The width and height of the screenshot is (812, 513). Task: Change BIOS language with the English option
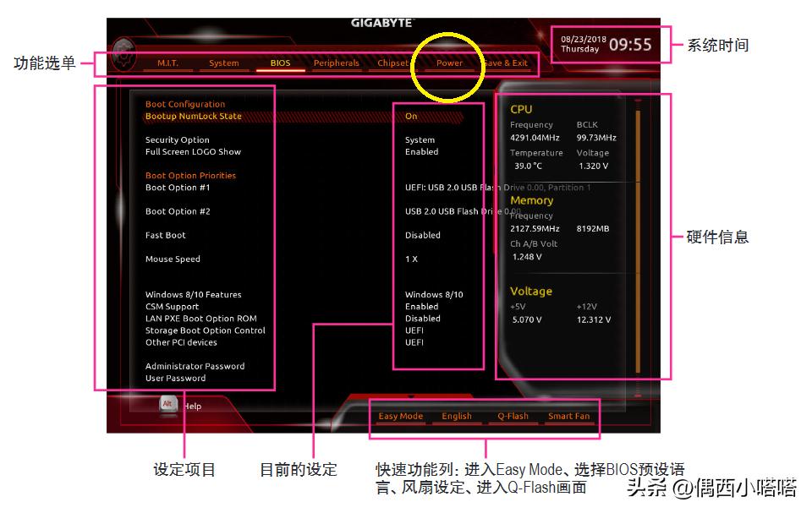456,417
